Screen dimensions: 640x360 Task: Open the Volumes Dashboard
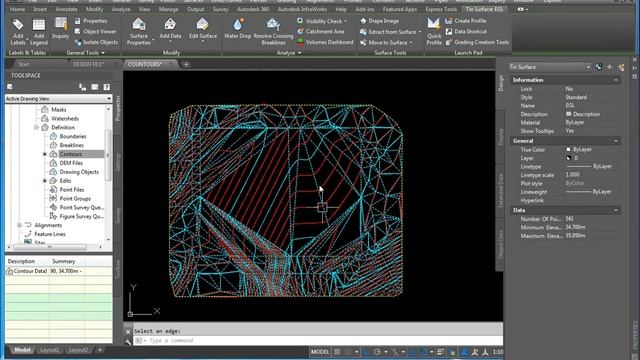(x=325, y=42)
